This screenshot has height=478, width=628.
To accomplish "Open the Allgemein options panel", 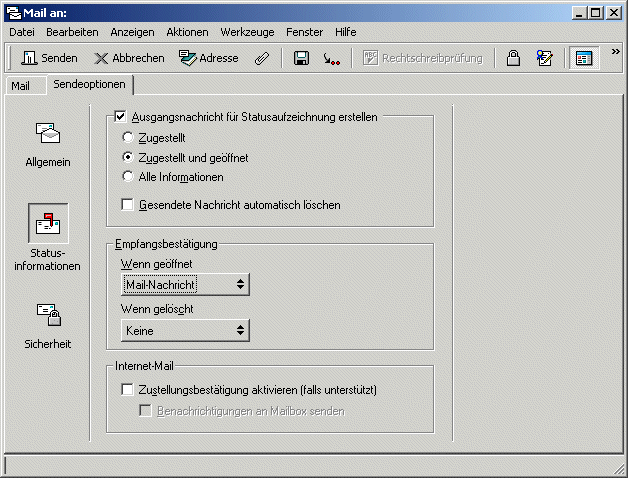I will [48, 145].
